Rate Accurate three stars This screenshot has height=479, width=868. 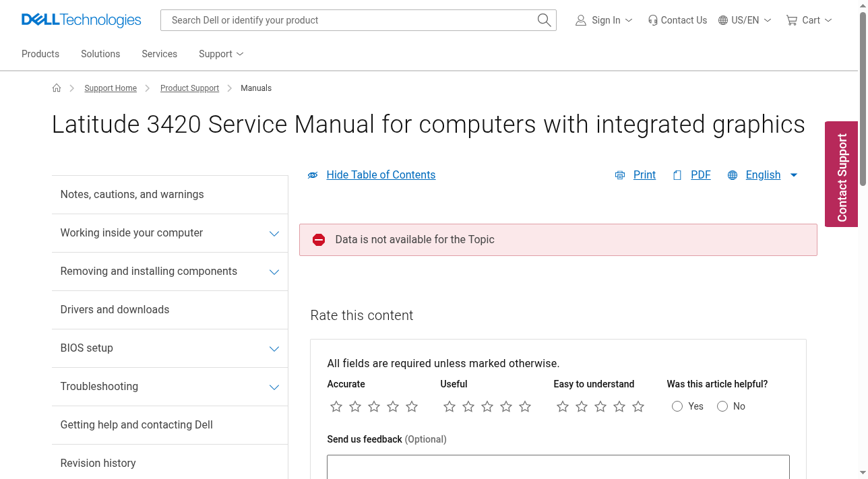(x=374, y=406)
